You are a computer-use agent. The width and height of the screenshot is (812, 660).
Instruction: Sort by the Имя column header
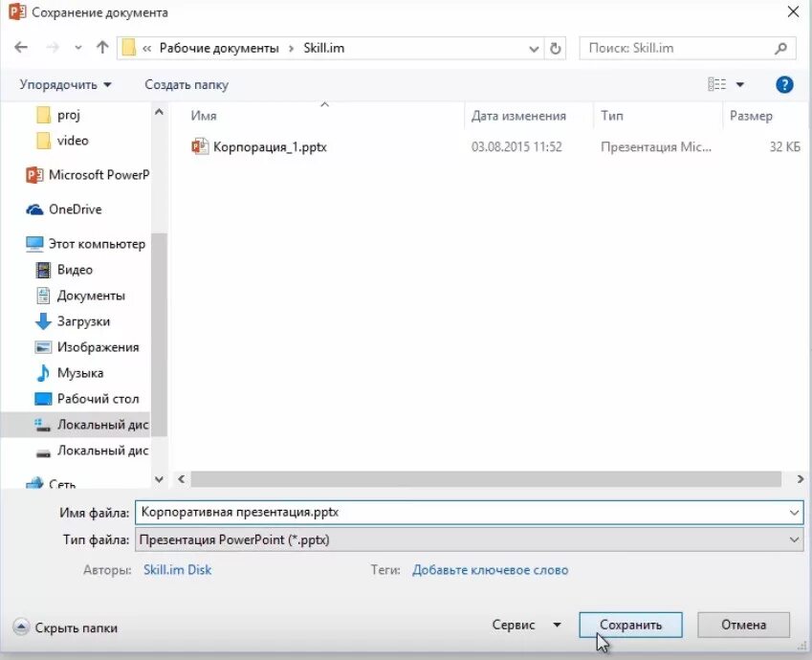(x=204, y=116)
